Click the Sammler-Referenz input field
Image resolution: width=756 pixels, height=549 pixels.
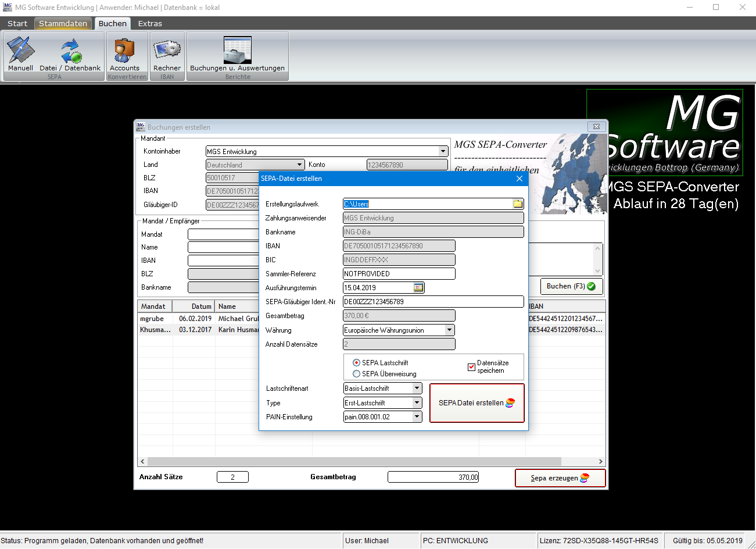pyautogui.click(x=399, y=274)
